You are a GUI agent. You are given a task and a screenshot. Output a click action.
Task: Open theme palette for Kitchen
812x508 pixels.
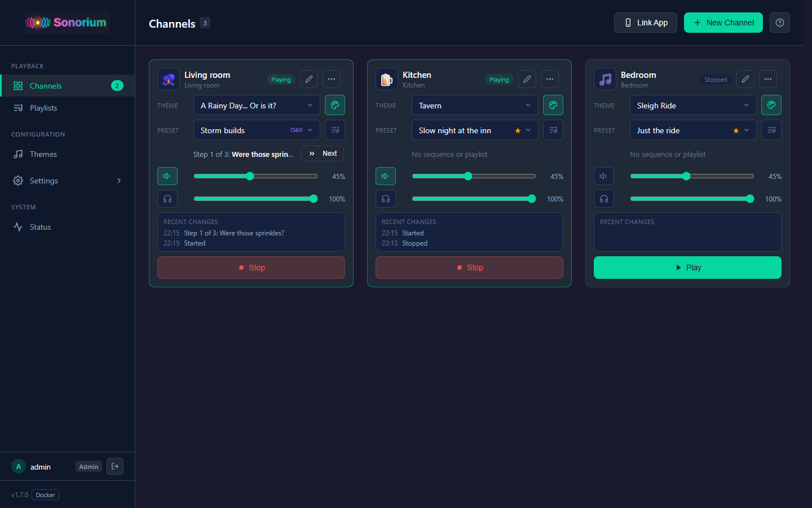click(553, 105)
